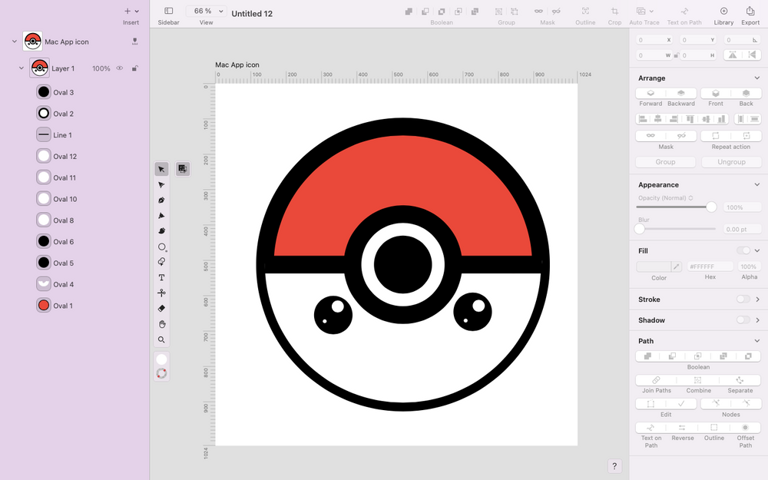The height and width of the screenshot is (480, 768).
Task: Click the Hex color input field
Action: pyautogui.click(x=710, y=266)
